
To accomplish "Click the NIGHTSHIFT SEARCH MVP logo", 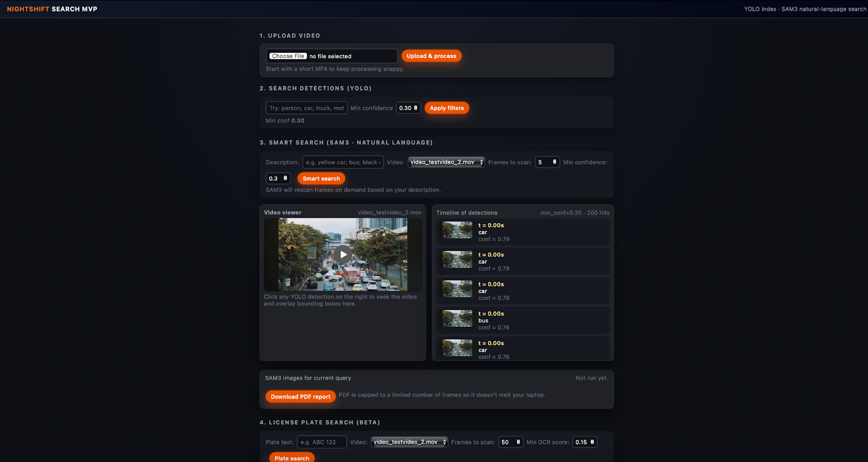I will point(52,9).
